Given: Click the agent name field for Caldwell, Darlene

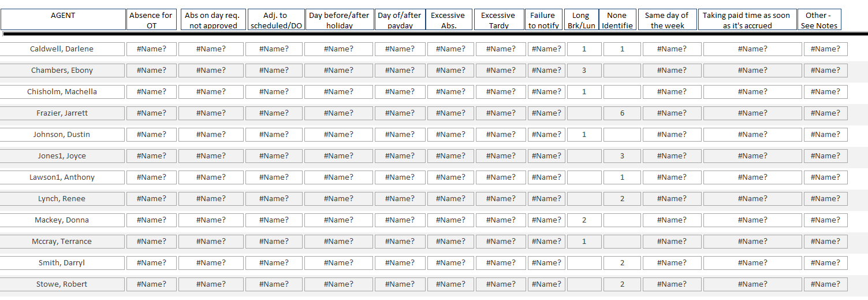Looking at the screenshot, I should click(x=62, y=49).
